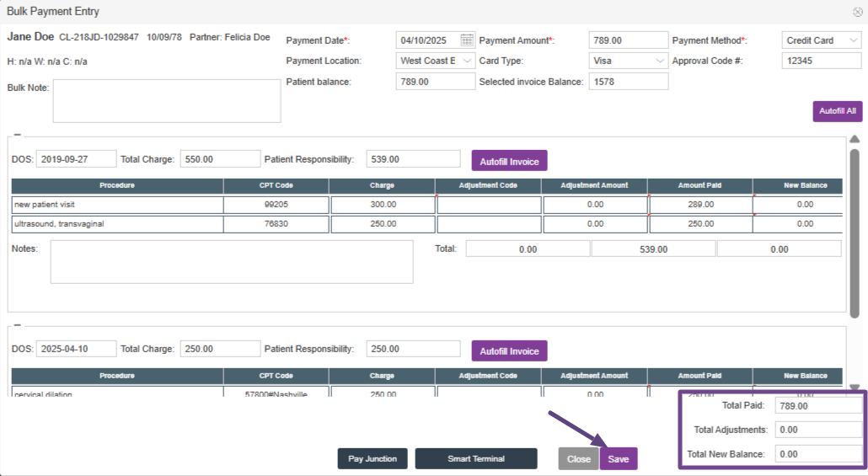
Task: Close dialog with top-right X icon
Action: tap(857, 12)
